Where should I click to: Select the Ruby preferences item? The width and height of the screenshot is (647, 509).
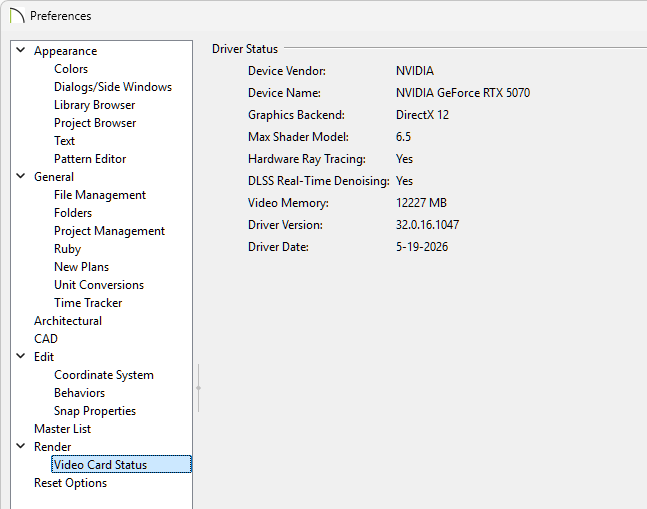pyautogui.click(x=67, y=249)
